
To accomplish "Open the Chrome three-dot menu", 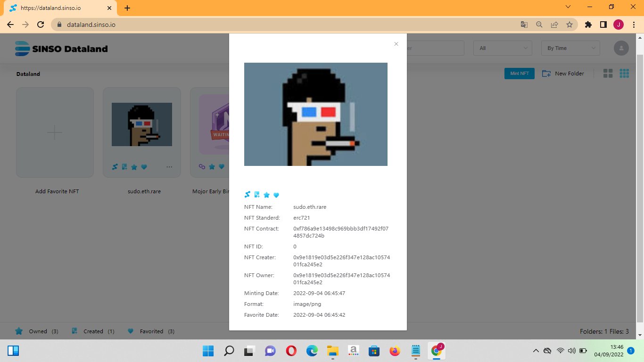I will (x=633, y=25).
